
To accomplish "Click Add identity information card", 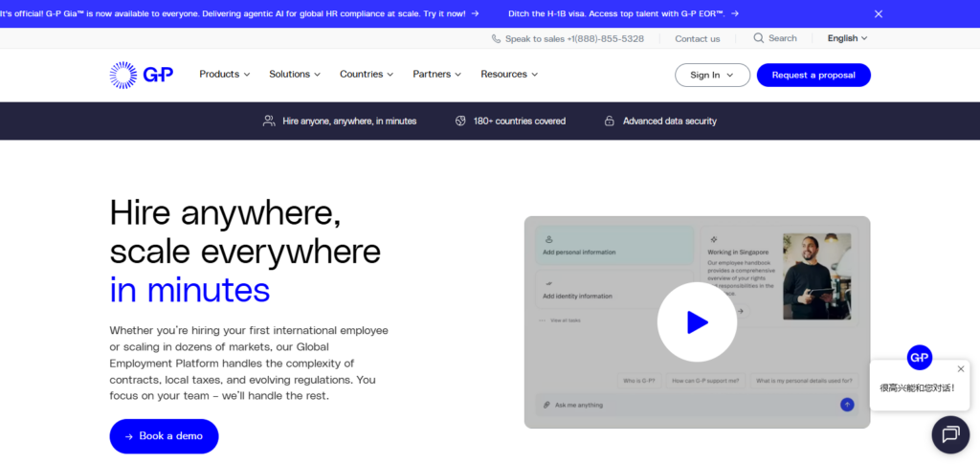I will click(614, 289).
